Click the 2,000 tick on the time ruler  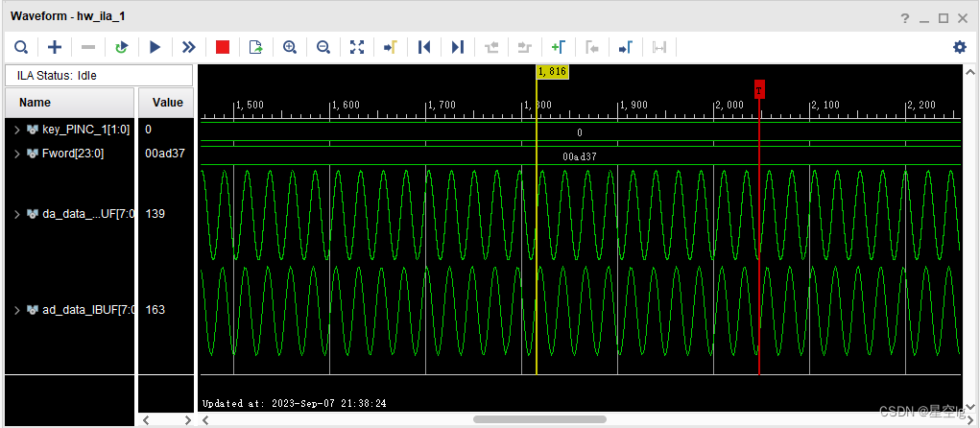tap(729, 105)
